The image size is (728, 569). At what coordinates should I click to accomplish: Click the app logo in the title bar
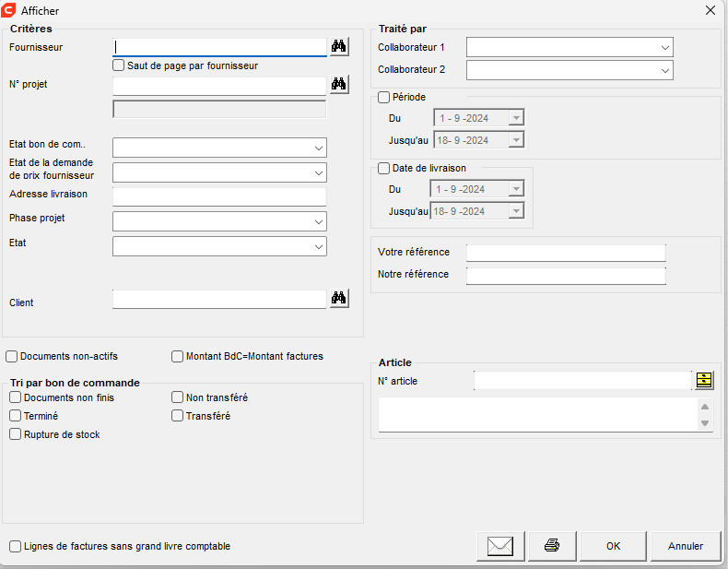pos(8,10)
